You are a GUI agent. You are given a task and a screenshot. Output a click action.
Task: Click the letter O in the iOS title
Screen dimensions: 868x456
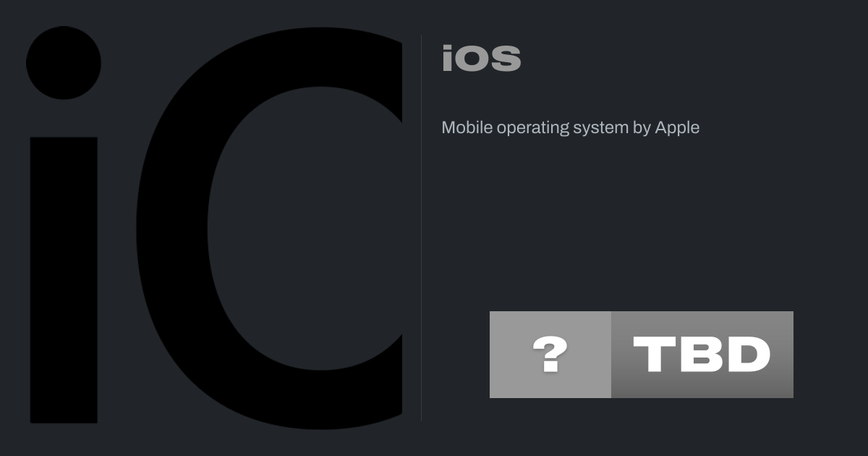pos(472,59)
